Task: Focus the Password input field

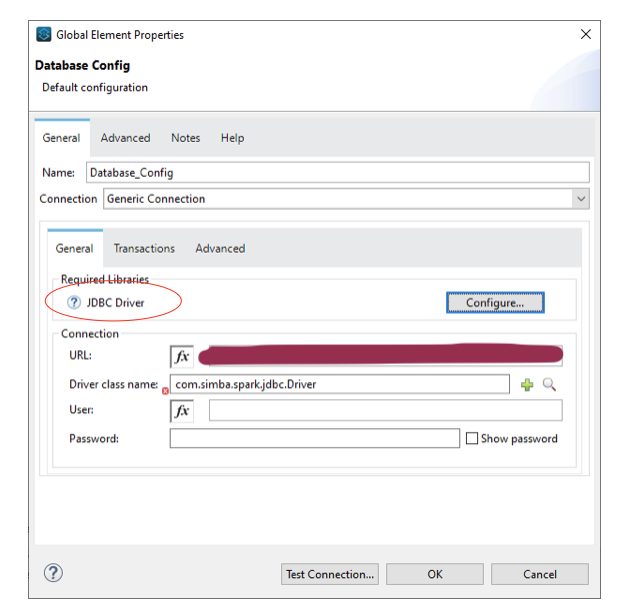Action: [314, 438]
